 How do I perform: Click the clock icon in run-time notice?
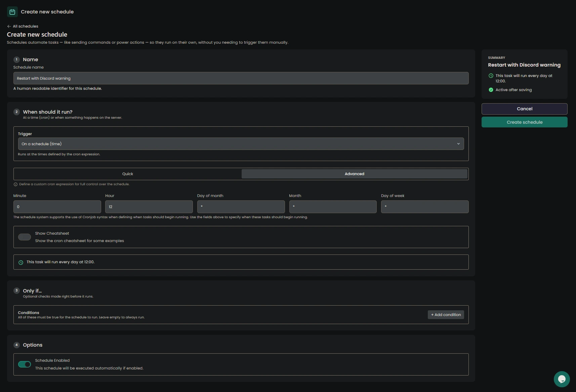(21, 262)
